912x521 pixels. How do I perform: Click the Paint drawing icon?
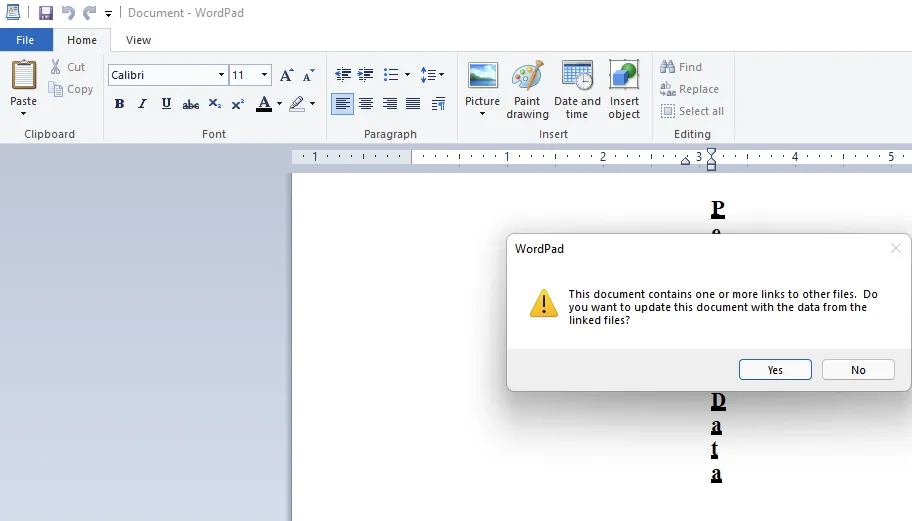coord(527,88)
